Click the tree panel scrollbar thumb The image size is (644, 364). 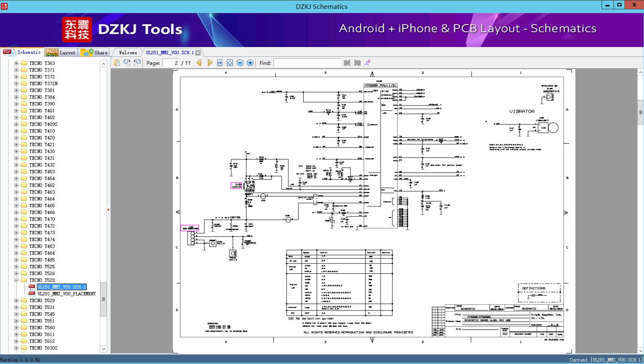point(103,299)
